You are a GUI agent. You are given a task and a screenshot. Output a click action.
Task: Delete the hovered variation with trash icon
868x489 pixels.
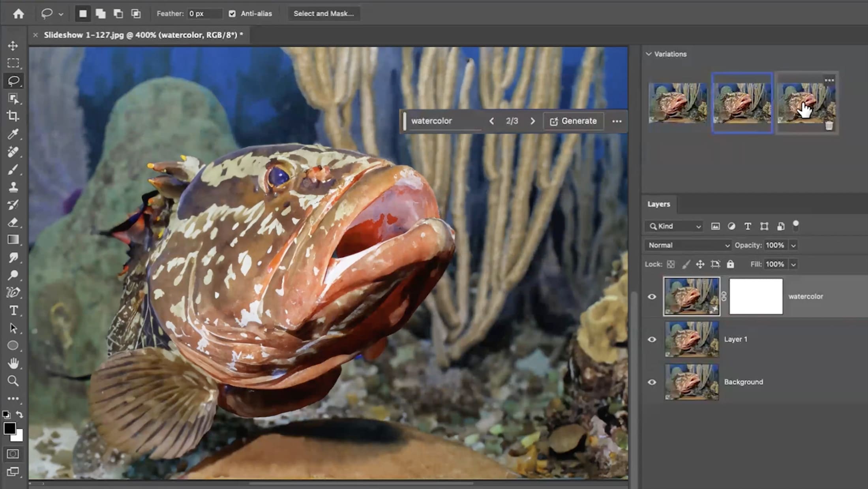(829, 126)
